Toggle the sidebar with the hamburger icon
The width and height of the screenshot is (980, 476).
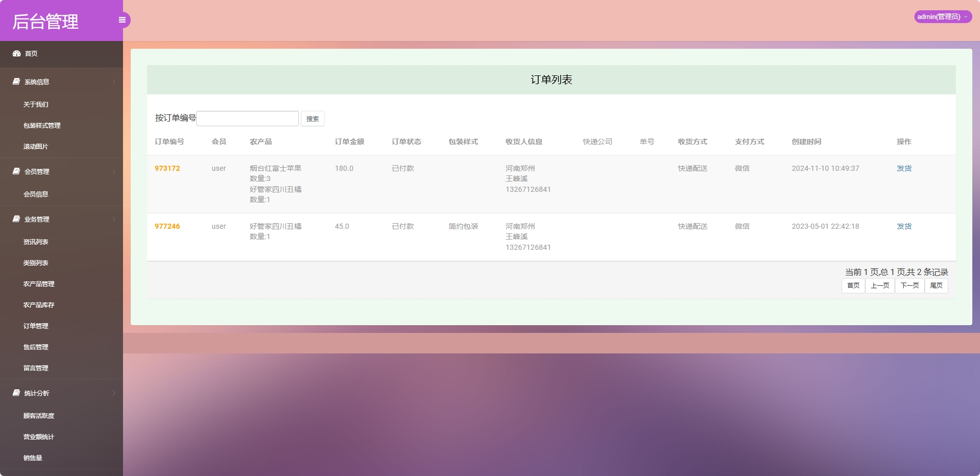tap(122, 20)
